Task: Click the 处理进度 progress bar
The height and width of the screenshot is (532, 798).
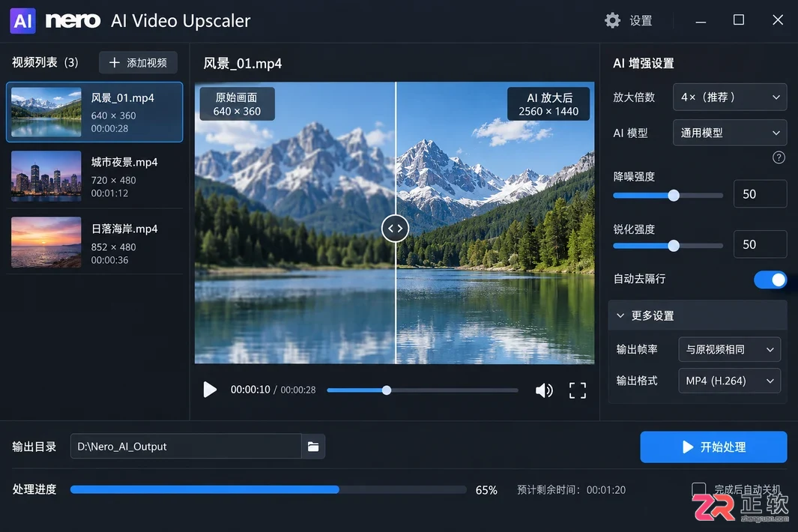Action: 268,490
